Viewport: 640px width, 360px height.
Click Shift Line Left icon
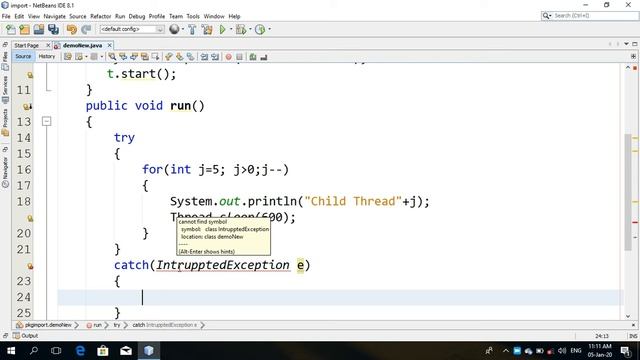[x=204, y=57]
